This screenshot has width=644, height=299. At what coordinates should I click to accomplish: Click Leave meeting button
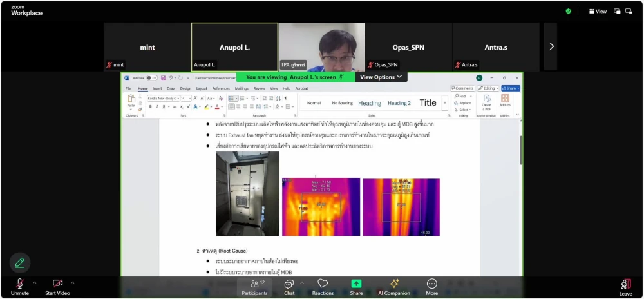pyautogui.click(x=625, y=287)
